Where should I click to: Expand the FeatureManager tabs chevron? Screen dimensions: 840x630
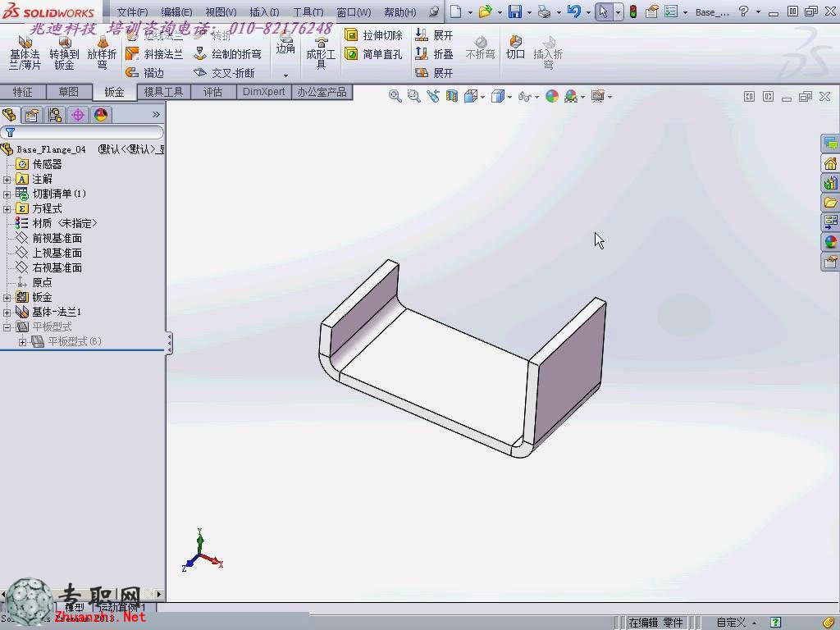[x=156, y=114]
